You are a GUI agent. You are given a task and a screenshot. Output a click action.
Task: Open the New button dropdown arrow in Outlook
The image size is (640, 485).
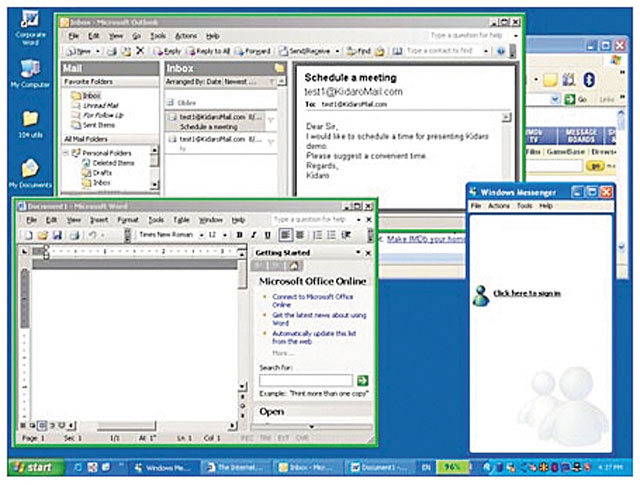[x=98, y=51]
